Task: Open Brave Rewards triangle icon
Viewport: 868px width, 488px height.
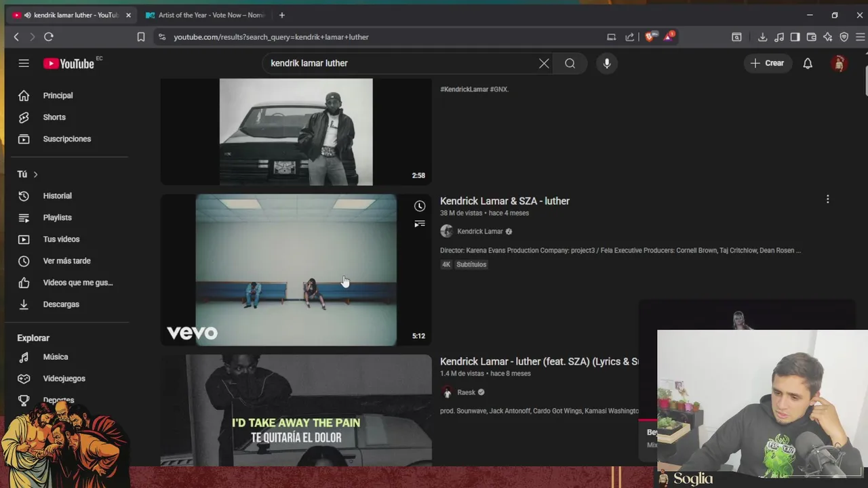Action: 668,37
